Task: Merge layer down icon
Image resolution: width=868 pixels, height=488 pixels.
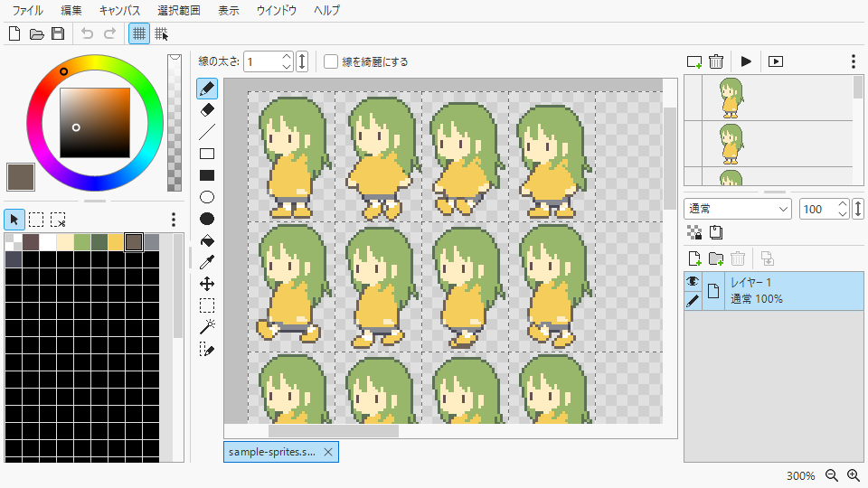Action: pos(768,258)
